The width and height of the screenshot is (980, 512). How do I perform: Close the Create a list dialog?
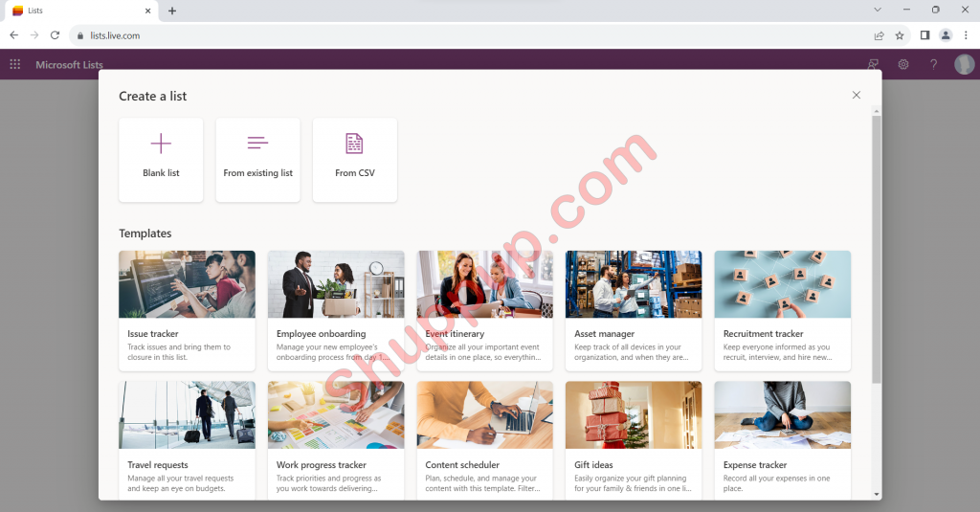coord(856,95)
